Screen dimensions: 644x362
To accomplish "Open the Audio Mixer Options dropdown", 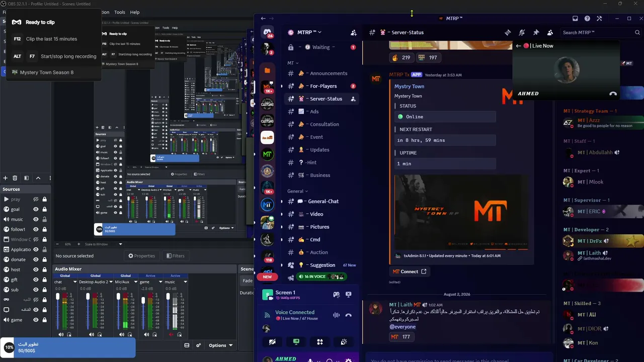I will pyautogui.click(x=221, y=345).
